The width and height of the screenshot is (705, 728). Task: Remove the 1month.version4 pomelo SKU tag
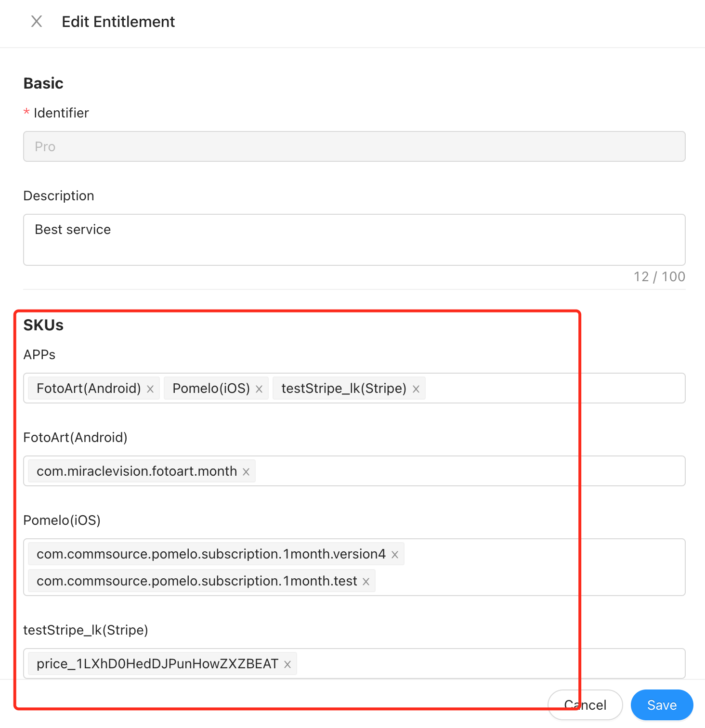[395, 555]
